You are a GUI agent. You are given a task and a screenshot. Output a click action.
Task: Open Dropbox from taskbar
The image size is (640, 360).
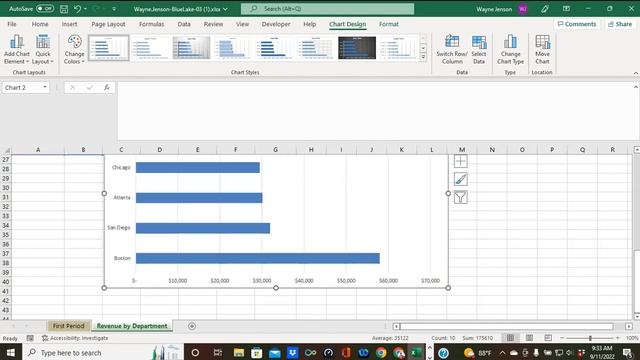(x=292, y=352)
